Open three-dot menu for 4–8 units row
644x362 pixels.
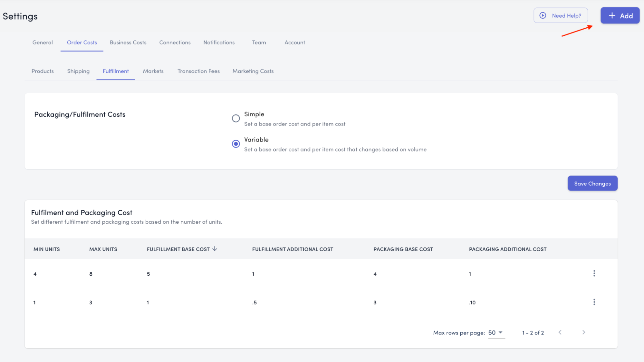coord(594,274)
